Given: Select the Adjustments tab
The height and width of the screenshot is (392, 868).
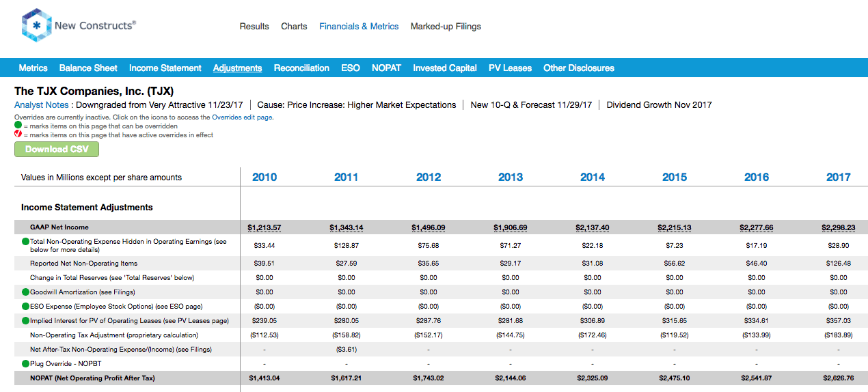Looking at the screenshot, I should point(237,68).
